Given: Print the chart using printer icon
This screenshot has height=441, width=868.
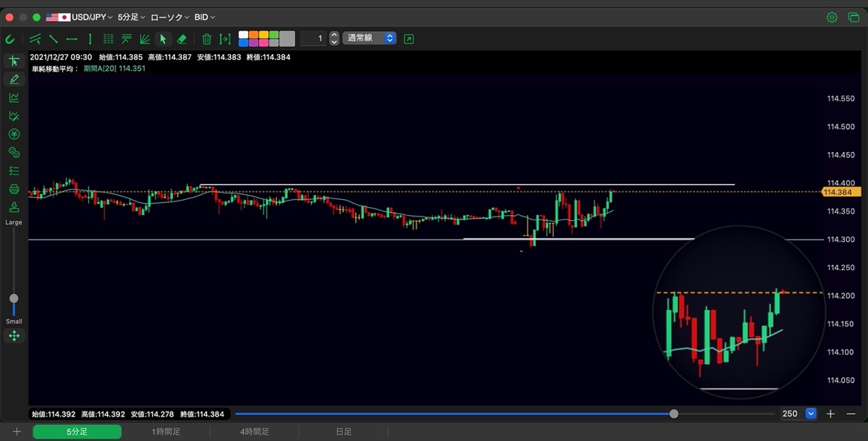Looking at the screenshot, I should click(x=14, y=190).
